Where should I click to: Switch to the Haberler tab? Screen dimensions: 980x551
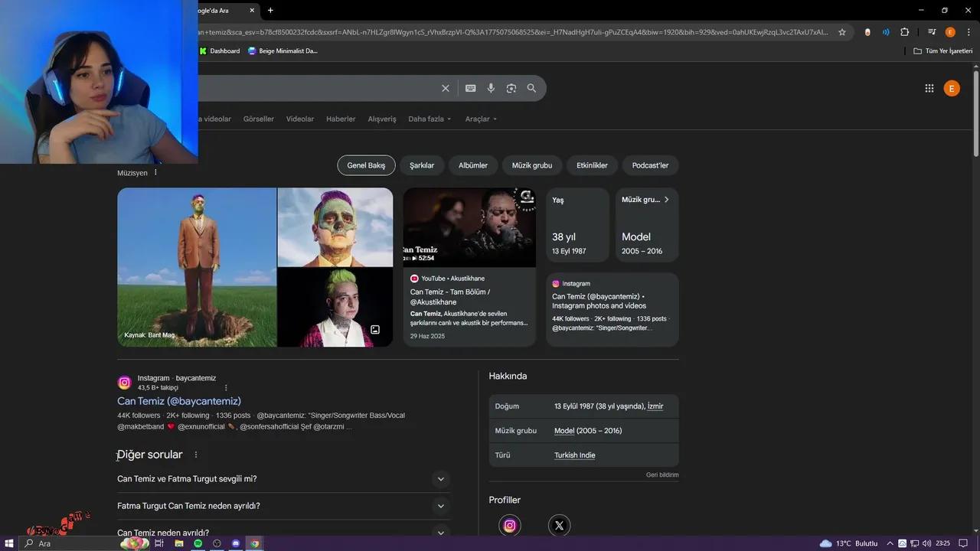click(x=341, y=119)
